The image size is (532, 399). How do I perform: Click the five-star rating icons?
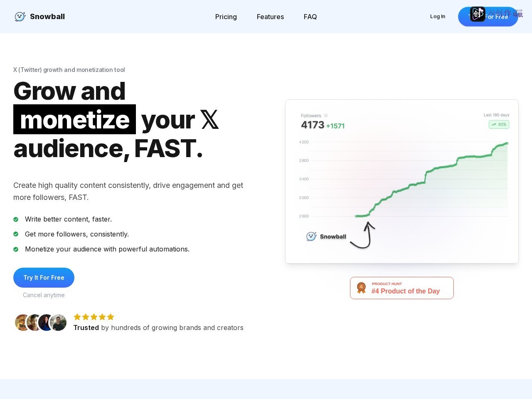[x=94, y=317]
